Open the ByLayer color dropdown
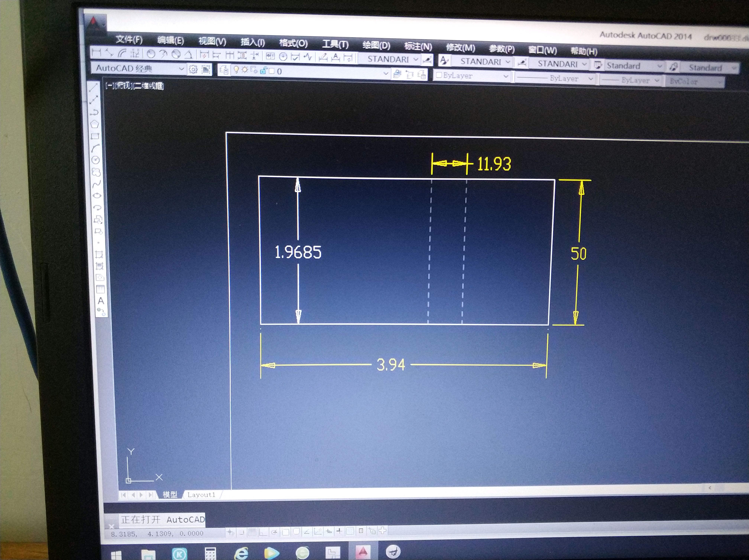The image size is (749, 560). pyautogui.click(x=505, y=76)
